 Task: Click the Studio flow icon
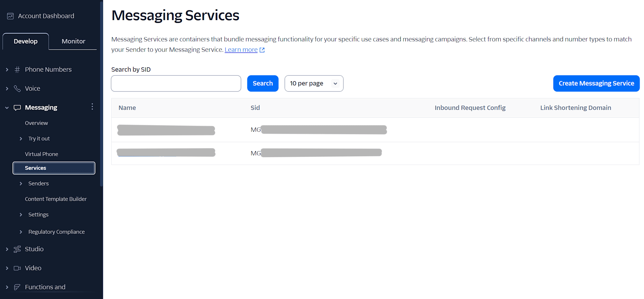[x=17, y=249]
